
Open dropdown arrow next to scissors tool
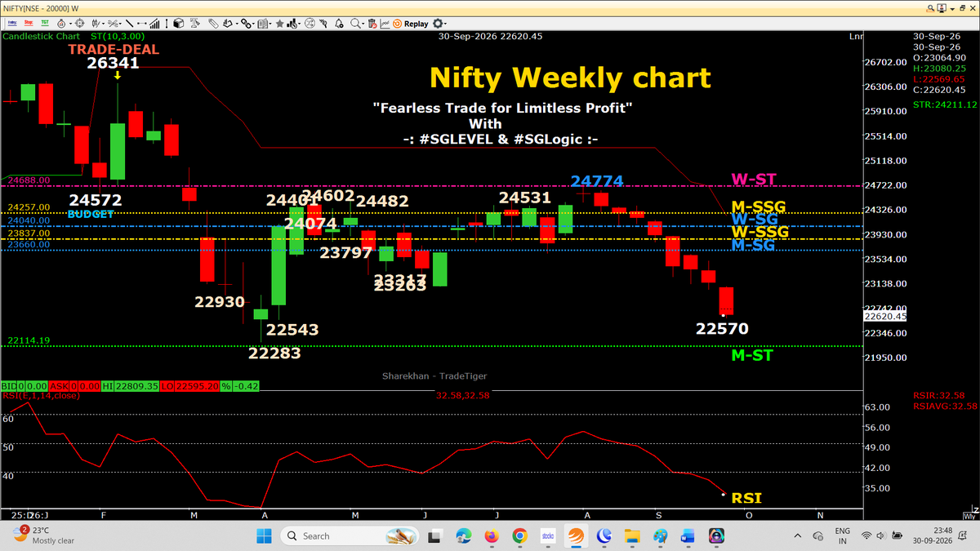[x=120, y=24]
